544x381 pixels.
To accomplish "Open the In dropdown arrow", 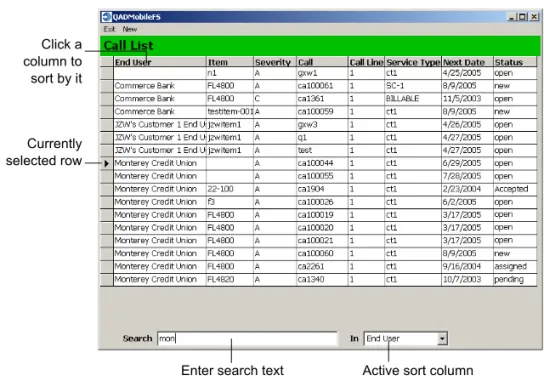I will [x=442, y=338].
